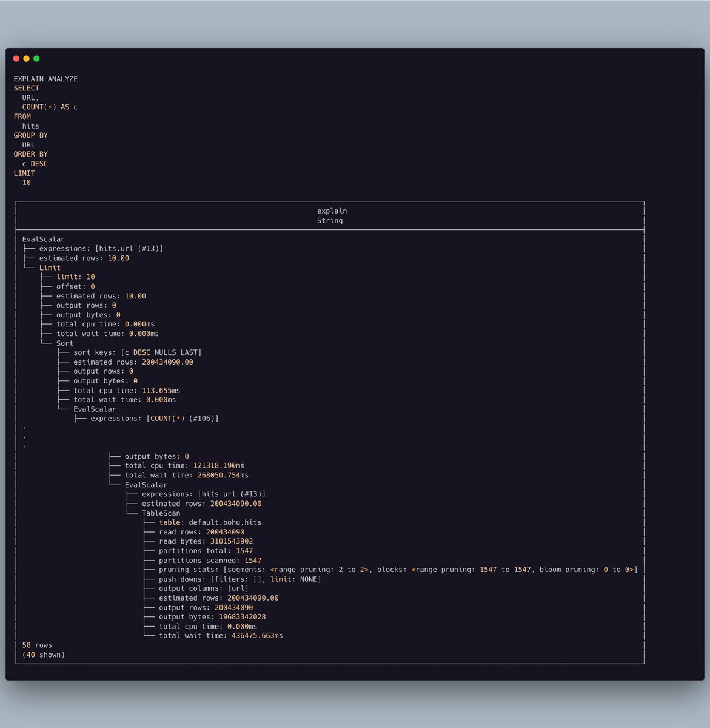Click the 'pruning stats' line
Viewport: 710px width, 728px height.
(x=398, y=570)
